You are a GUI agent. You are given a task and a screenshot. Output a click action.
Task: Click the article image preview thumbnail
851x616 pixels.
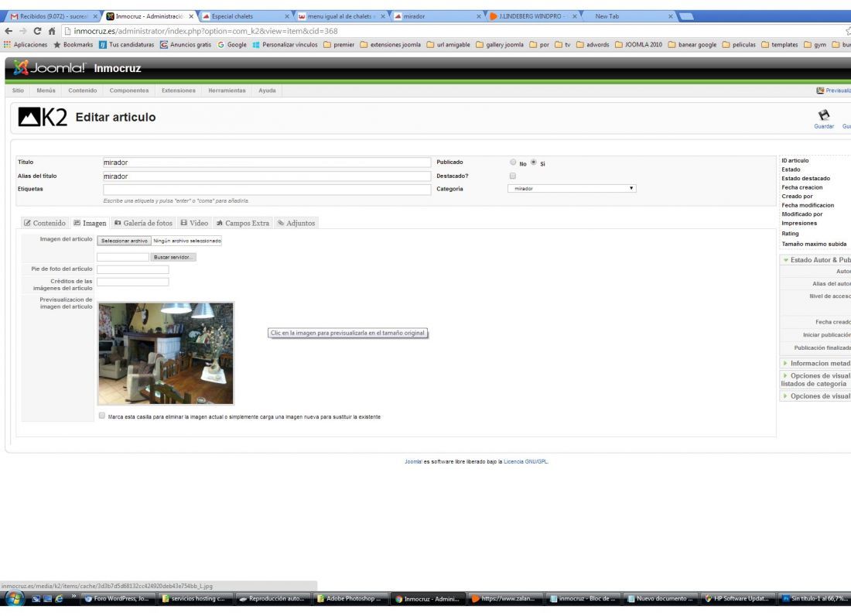pos(166,354)
